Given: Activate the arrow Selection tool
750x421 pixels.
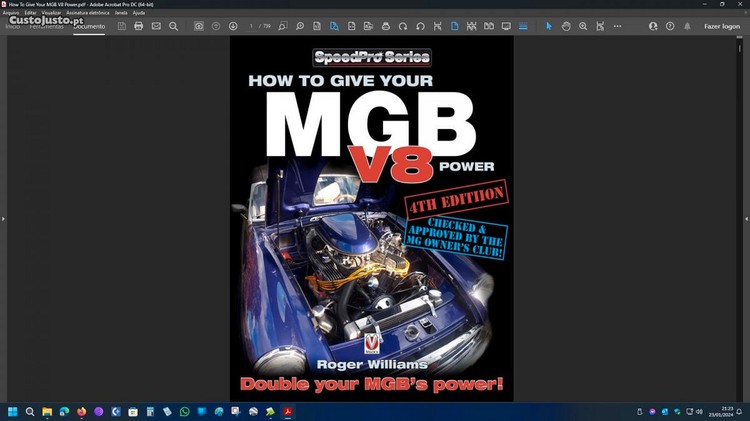Looking at the screenshot, I should click(548, 26).
